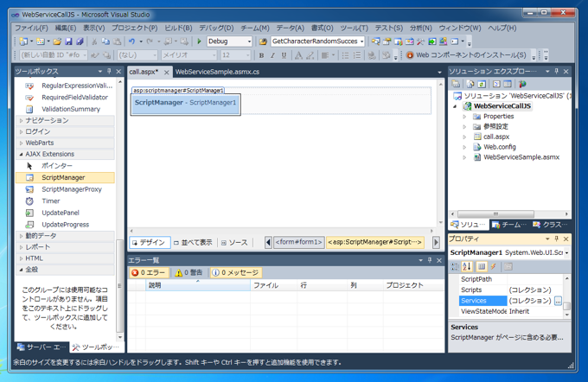
Task: Save the current file via floppy icon
Action: (x=68, y=41)
